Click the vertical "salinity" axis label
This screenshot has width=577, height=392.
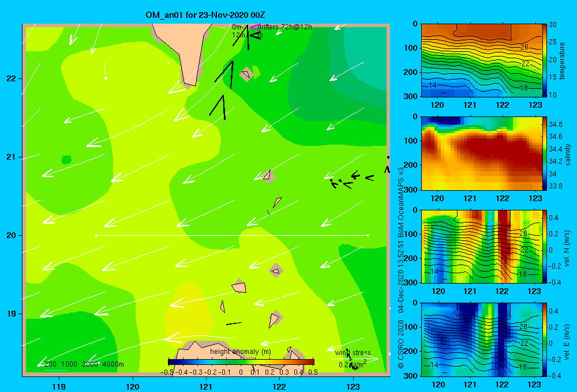567,154
